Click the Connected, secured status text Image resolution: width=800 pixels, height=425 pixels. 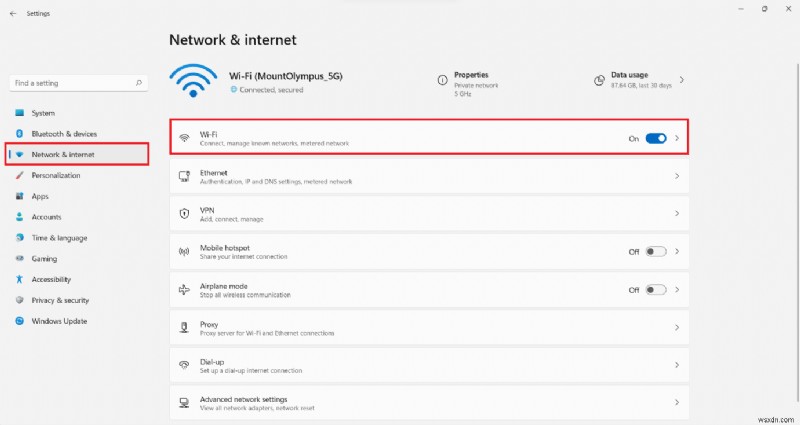pyautogui.click(x=271, y=90)
